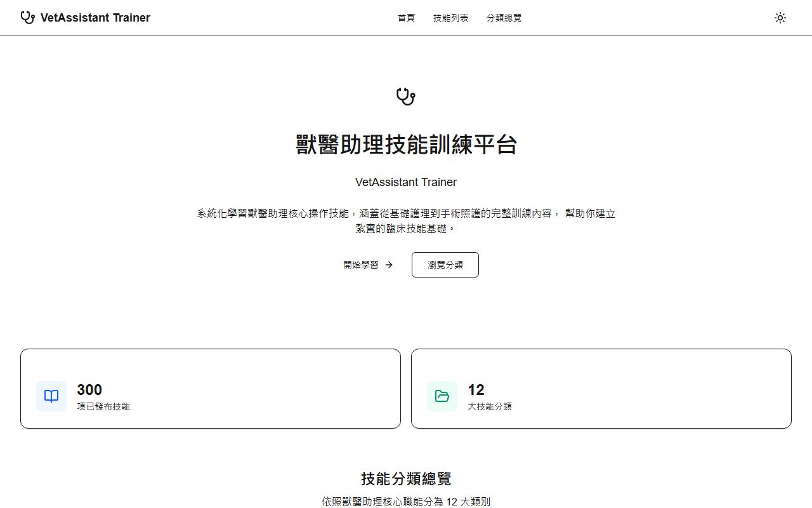Screen dimensions: 812x508
Task: Click the arrow icon next to 開始學習
Action: pos(389,265)
